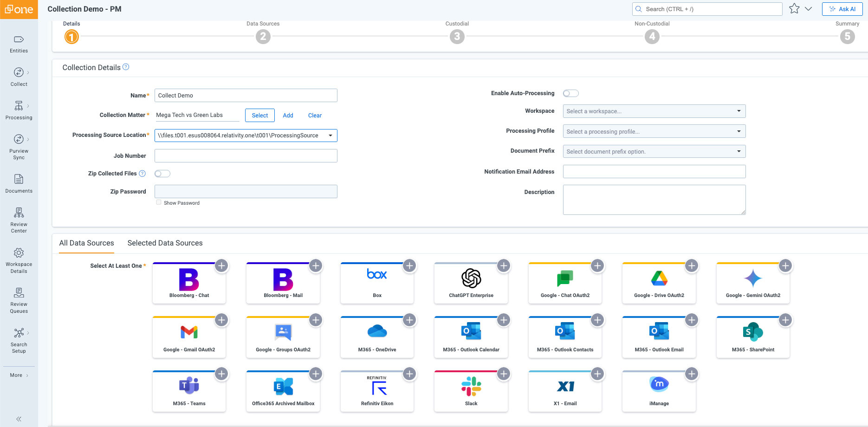
Task: Add the Slack data source tile
Action: pos(504,374)
